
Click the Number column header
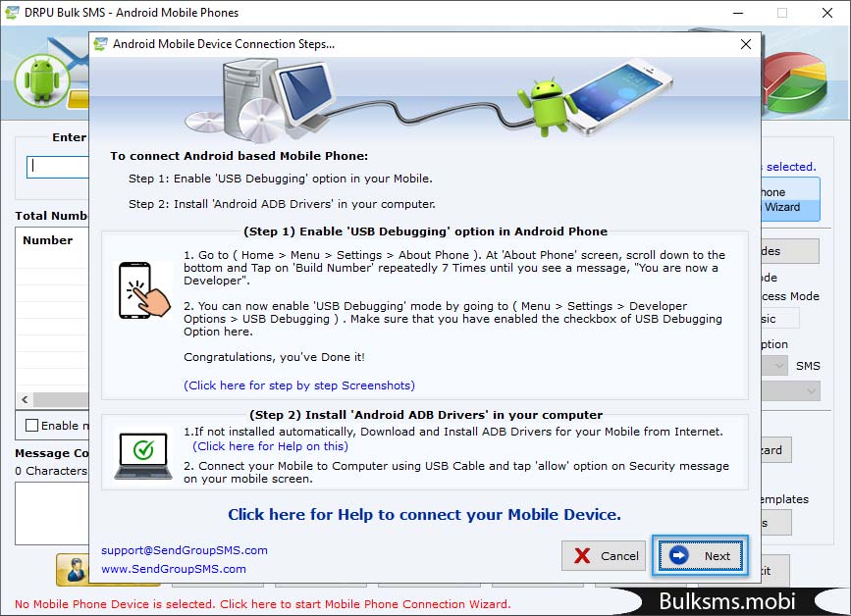[48, 240]
